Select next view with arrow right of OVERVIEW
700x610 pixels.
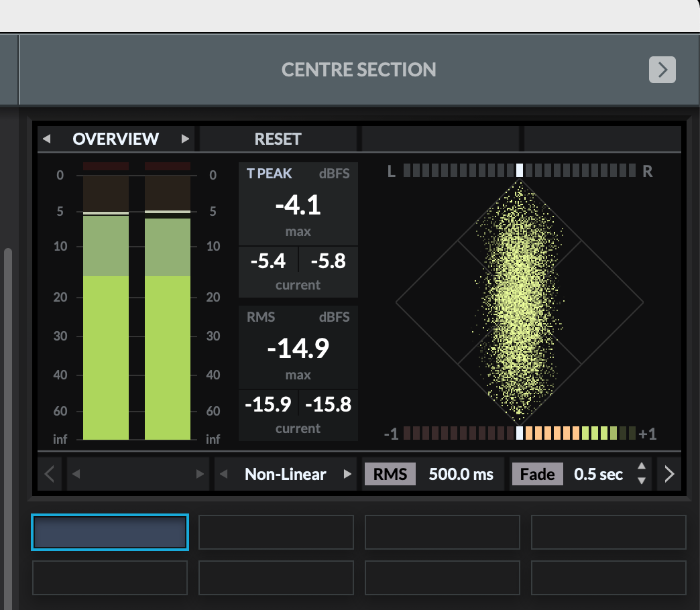click(x=185, y=139)
